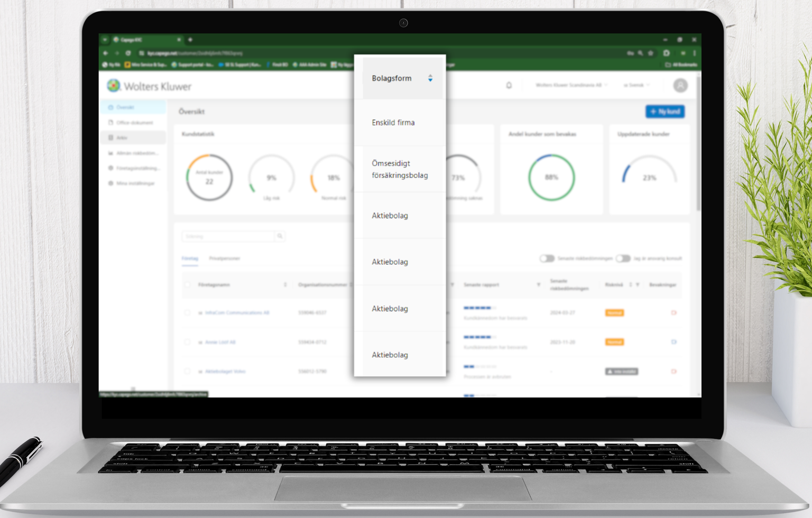Click the search magnifier icon beside search field
Screen dimensions: 812x518
(x=280, y=236)
